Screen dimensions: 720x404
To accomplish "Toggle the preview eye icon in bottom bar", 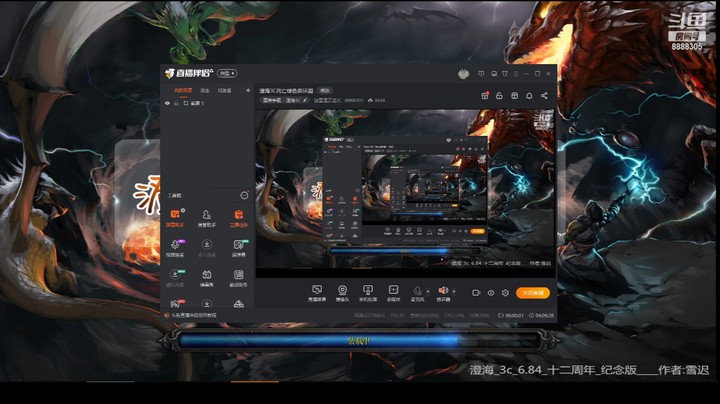I will click(491, 292).
